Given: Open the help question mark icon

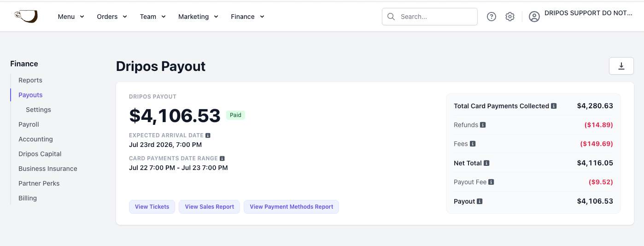Looking at the screenshot, I should [492, 17].
